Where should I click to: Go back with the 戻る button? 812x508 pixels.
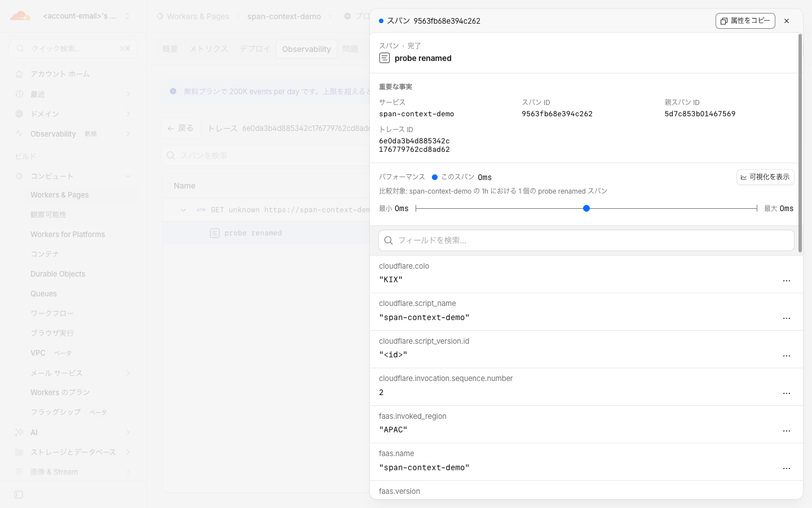click(180, 128)
